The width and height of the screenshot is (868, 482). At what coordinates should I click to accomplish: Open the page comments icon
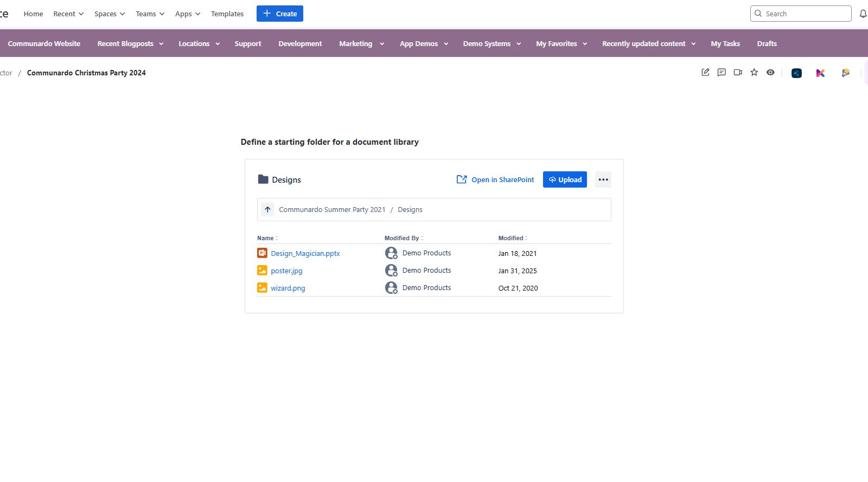point(722,72)
